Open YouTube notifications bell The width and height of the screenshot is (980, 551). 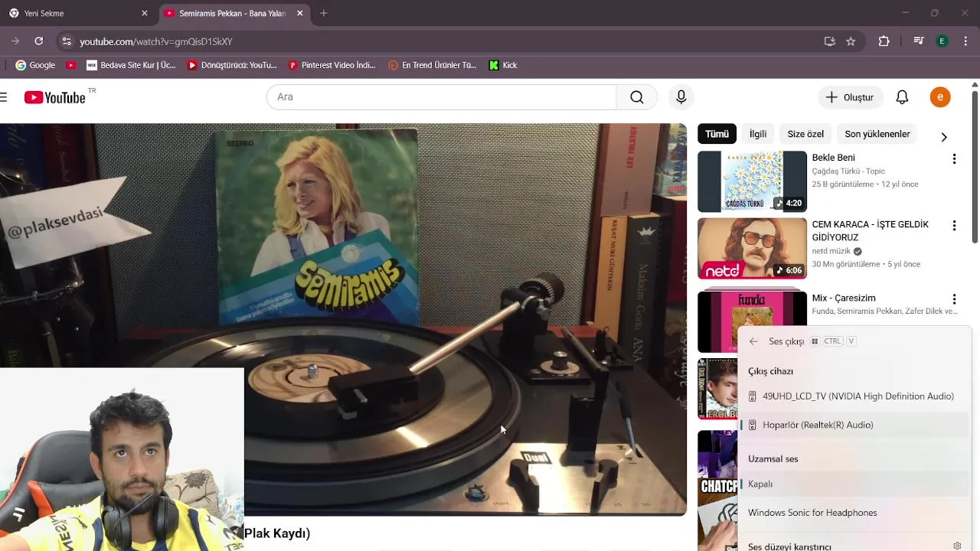pos(902,97)
